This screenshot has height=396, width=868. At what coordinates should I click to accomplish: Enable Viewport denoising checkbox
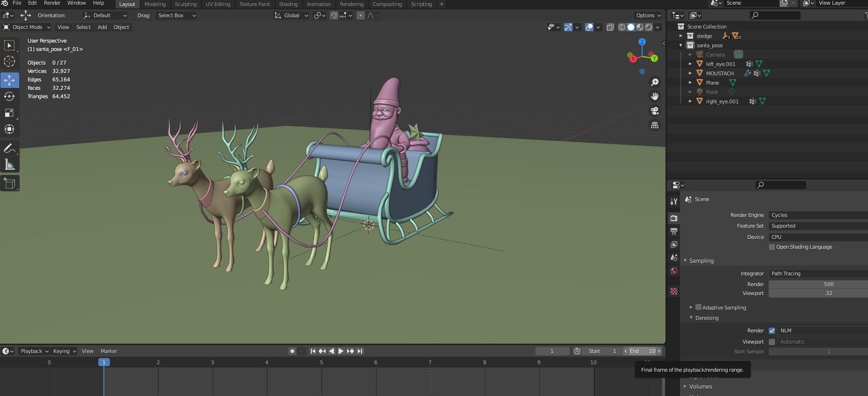(772, 342)
